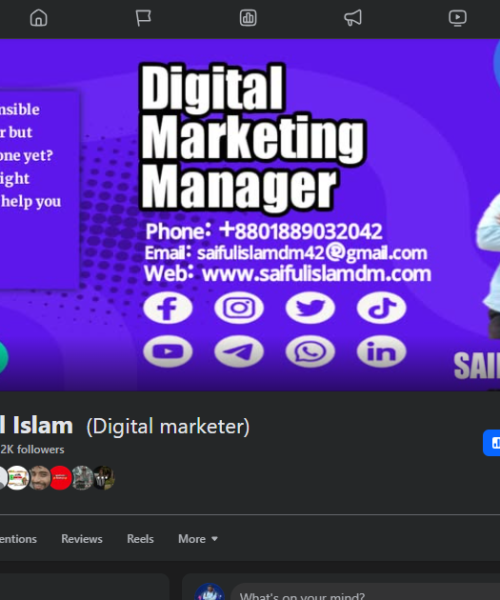
Task: Click the YouTube logo on cover photo
Action: pyautogui.click(x=168, y=351)
